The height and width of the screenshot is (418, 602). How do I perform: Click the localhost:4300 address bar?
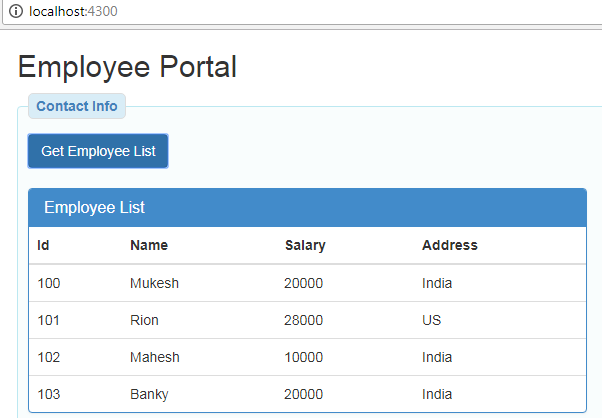tap(303, 12)
